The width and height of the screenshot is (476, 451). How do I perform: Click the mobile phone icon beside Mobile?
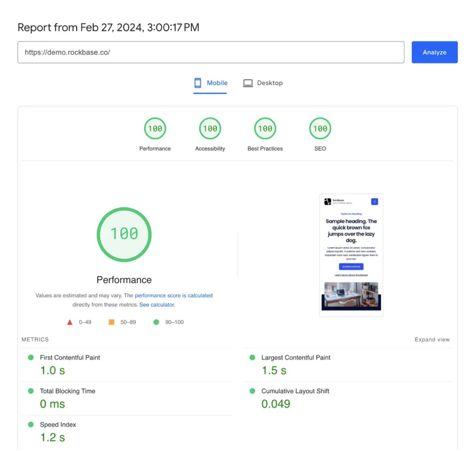(198, 83)
